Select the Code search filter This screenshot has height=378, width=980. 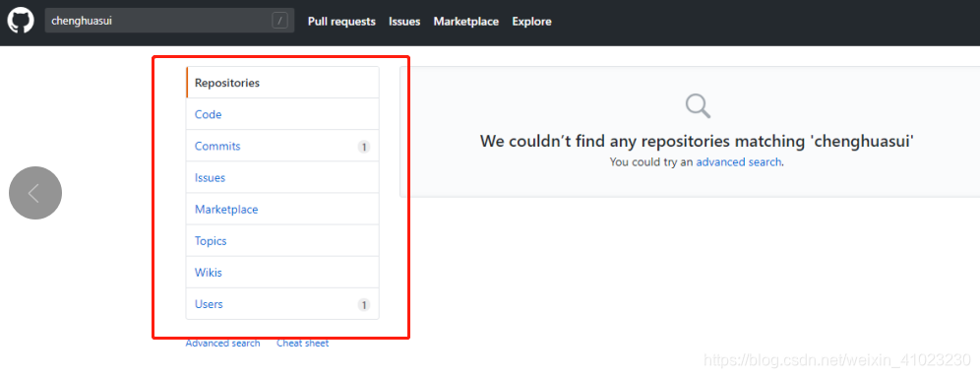[x=282, y=114]
